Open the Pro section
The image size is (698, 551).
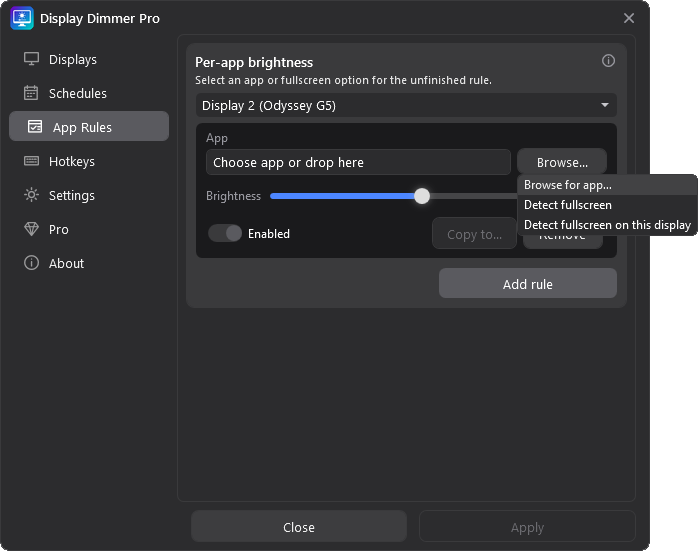coord(59,229)
